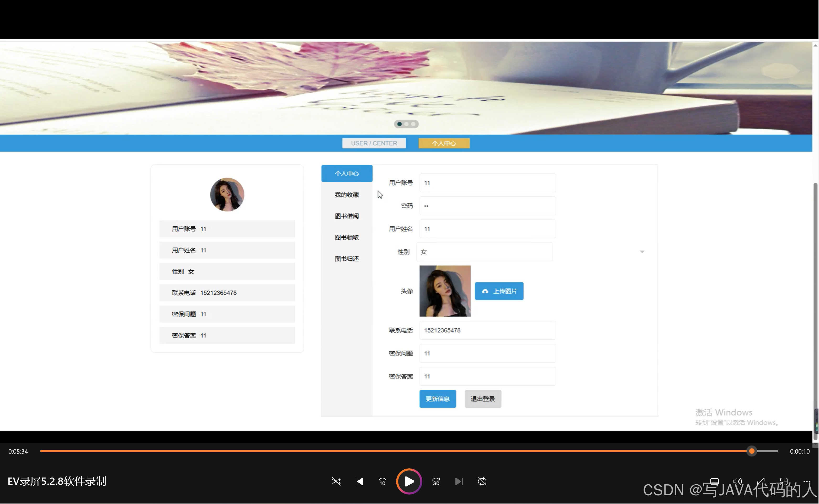Go to previous track
The height and width of the screenshot is (504, 819).
(359, 481)
